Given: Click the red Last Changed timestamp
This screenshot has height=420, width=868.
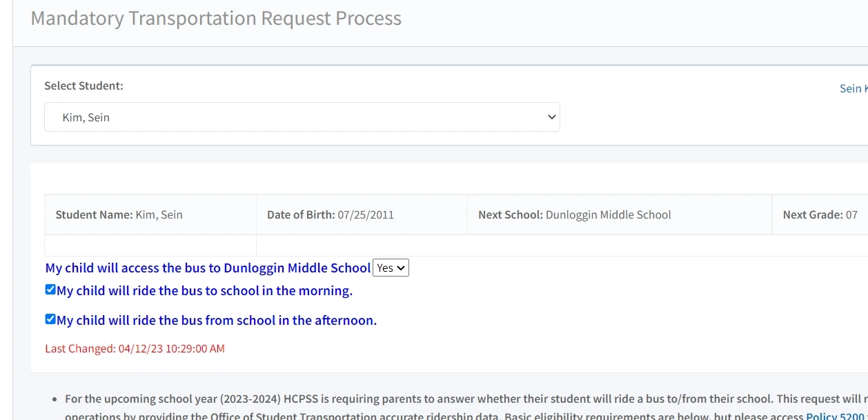Looking at the screenshot, I should (x=135, y=349).
